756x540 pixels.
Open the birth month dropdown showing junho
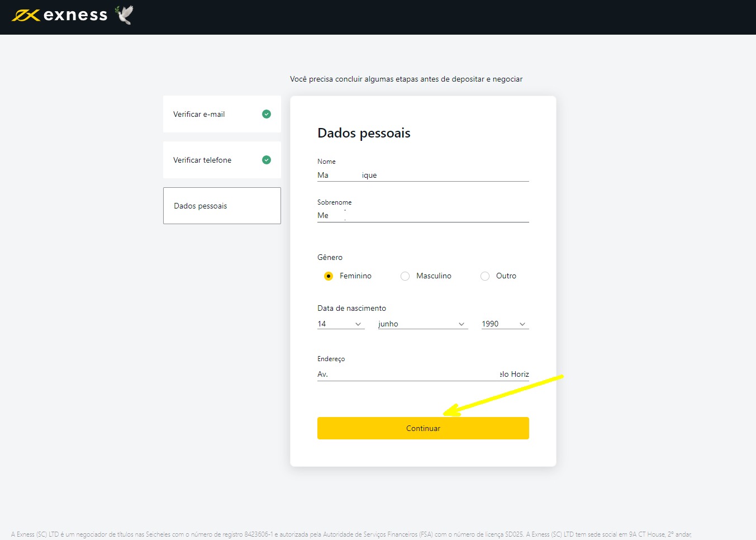coord(419,324)
